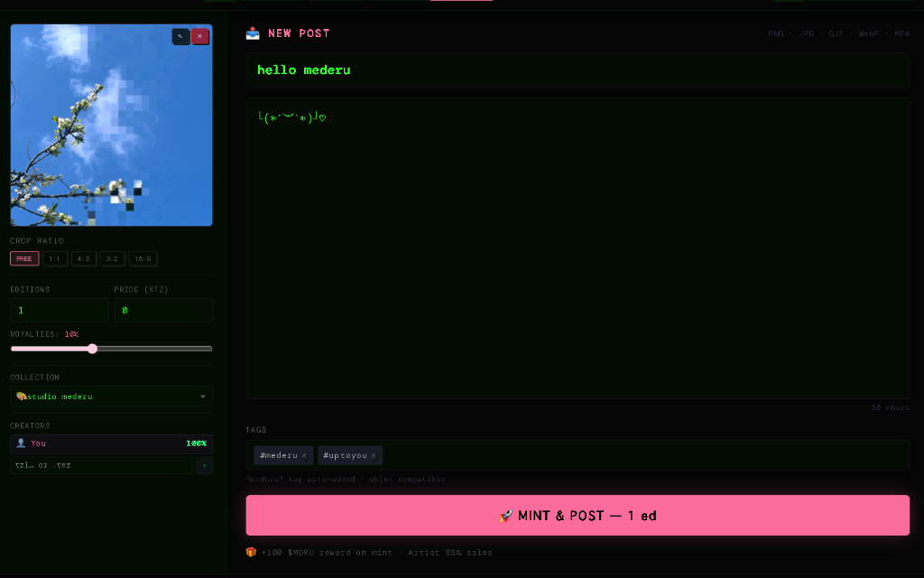This screenshot has height=578, width=924.
Task: Click the post title field 'hello mederu'
Action: (577, 70)
